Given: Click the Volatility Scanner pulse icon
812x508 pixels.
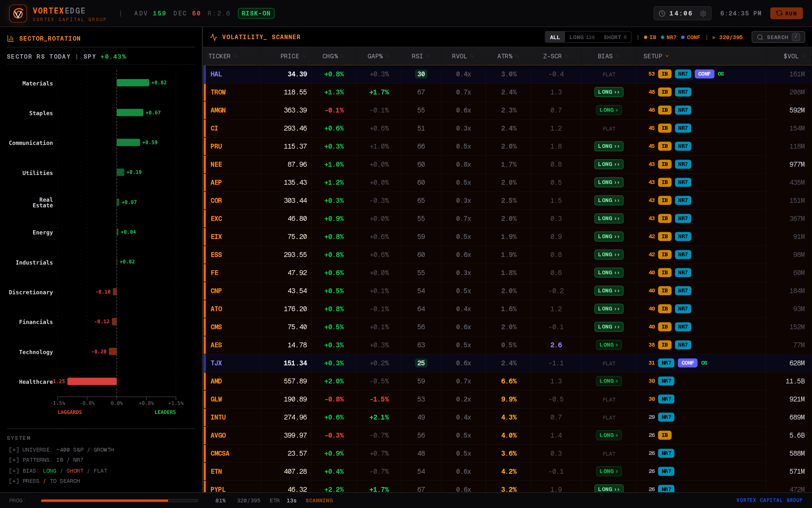Looking at the screenshot, I should [x=214, y=37].
